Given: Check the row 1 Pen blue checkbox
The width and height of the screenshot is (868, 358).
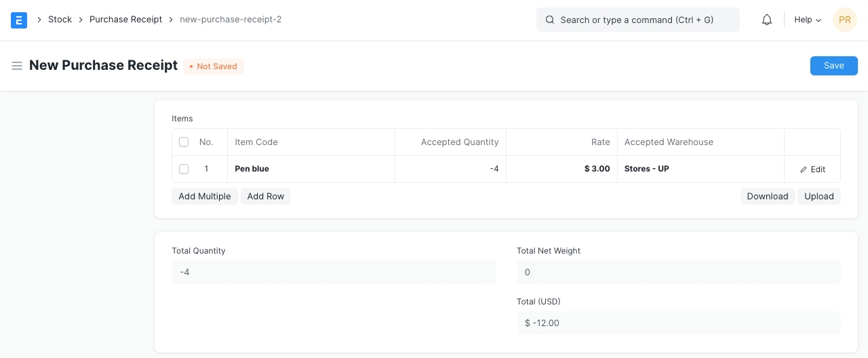Looking at the screenshot, I should tap(184, 169).
